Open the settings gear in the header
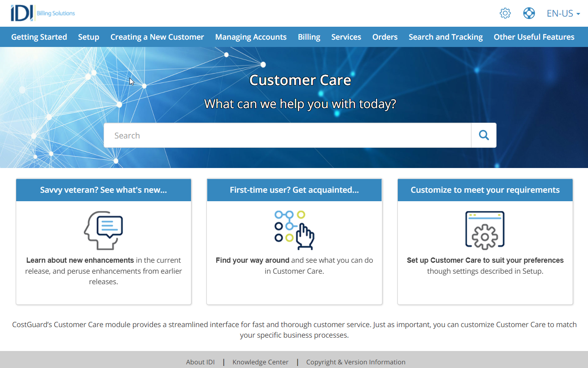The width and height of the screenshot is (588, 368). tap(505, 13)
